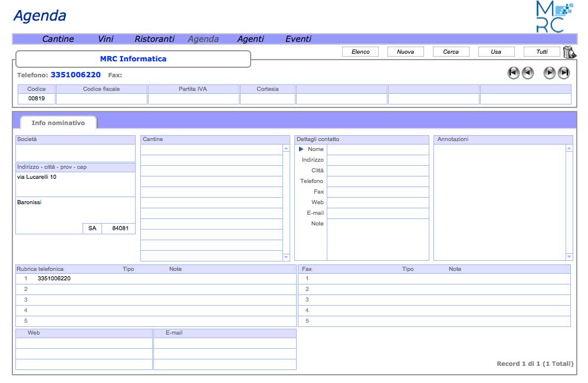The width and height of the screenshot is (588, 383).
Task: Go to the previous record
Action: [x=528, y=73]
